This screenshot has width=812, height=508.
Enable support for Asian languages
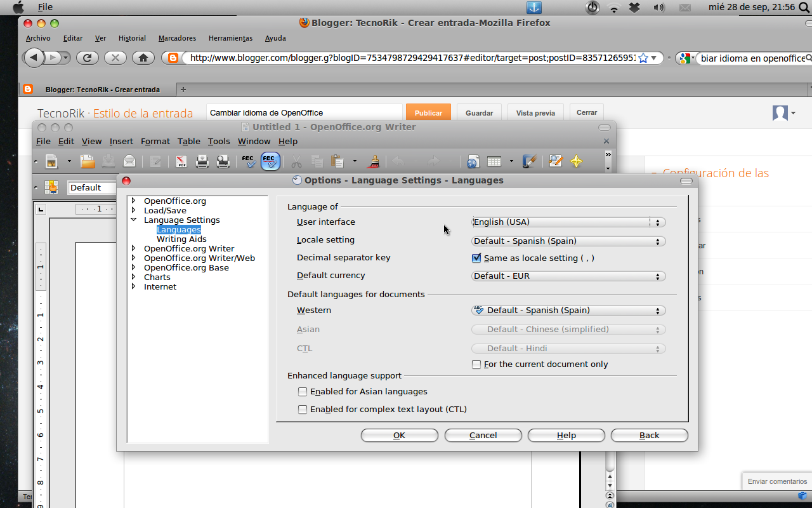[x=303, y=392]
